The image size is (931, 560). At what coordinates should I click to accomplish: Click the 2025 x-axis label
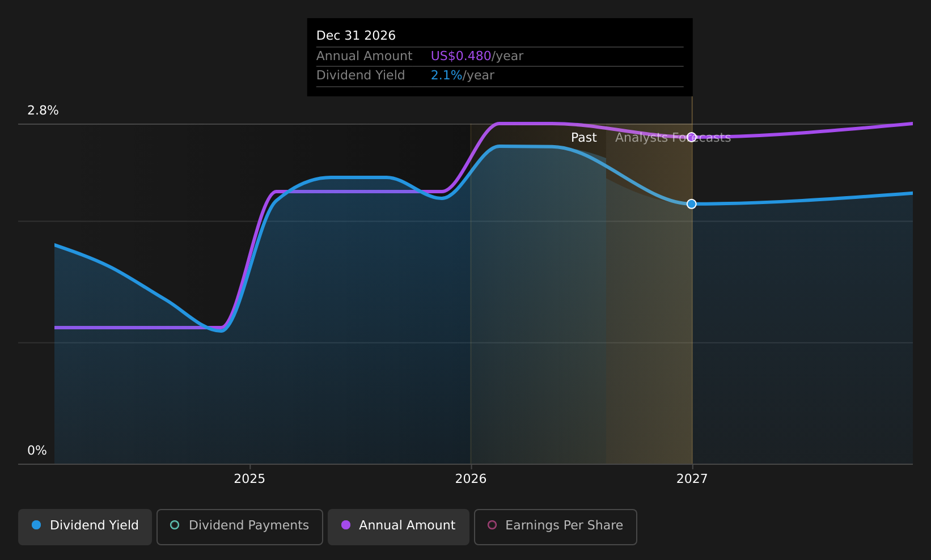point(249,479)
